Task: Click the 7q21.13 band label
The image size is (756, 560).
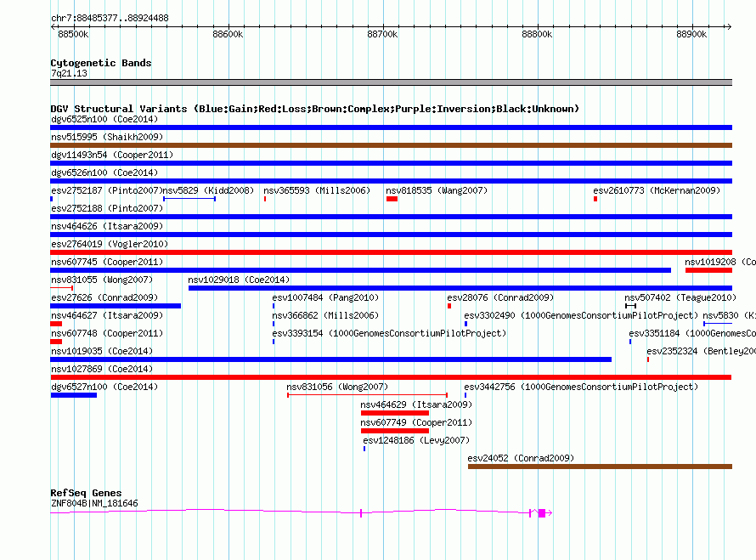Action: click(x=69, y=73)
